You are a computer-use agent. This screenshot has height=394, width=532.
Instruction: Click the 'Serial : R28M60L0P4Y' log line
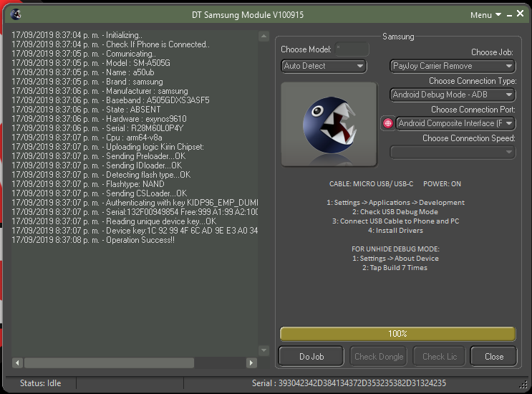click(97, 128)
